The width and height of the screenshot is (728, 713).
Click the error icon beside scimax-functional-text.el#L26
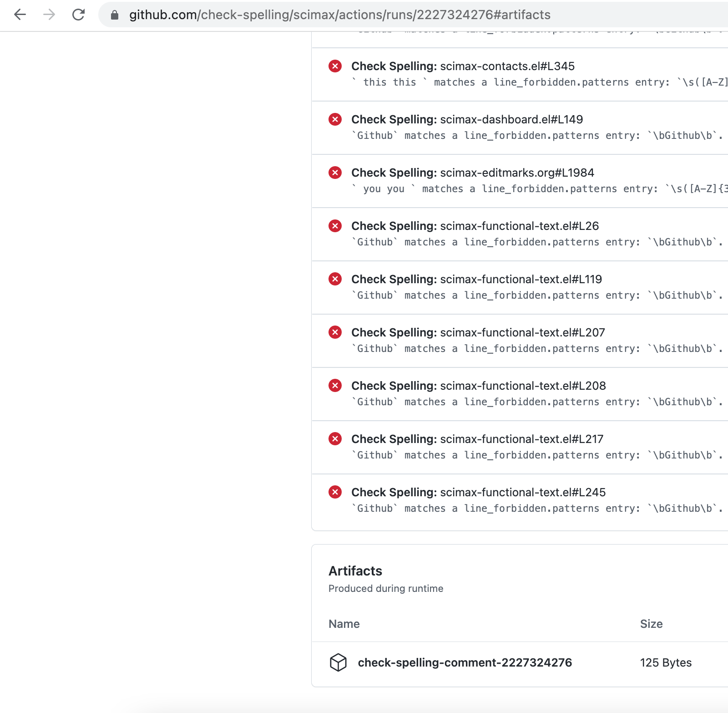(x=335, y=226)
